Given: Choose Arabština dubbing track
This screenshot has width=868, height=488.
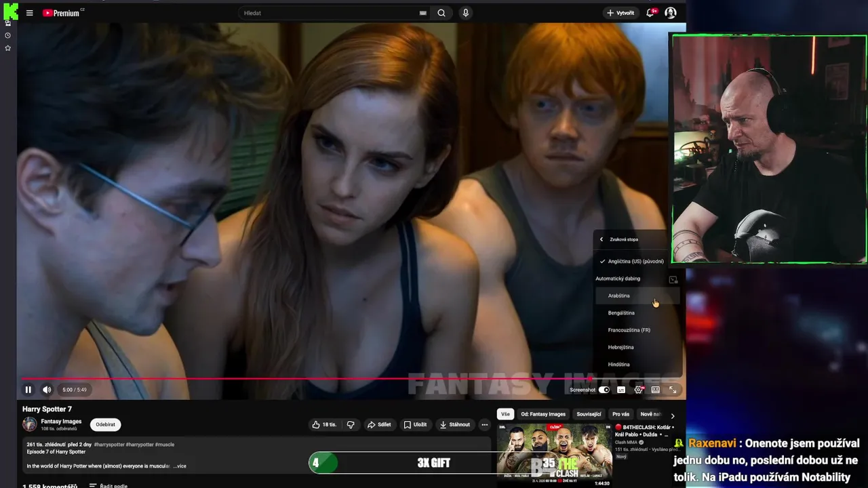Looking at the screenshot, I should [x=637, y=296].
